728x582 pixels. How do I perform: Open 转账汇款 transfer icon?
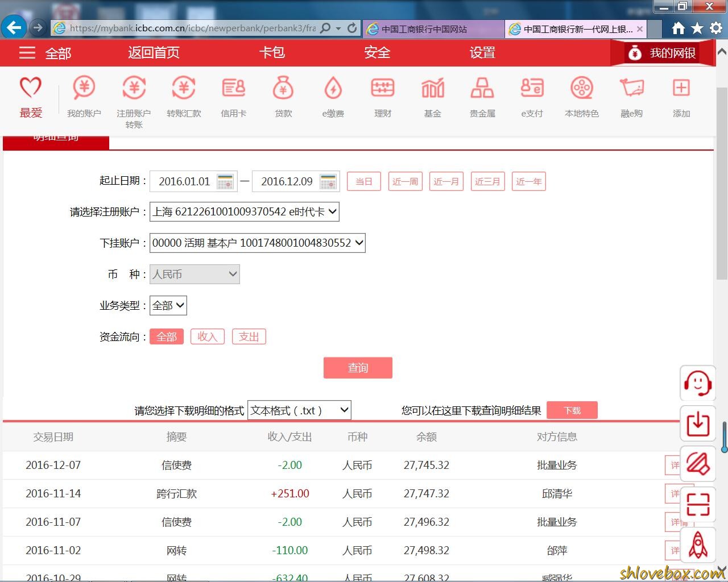tap(184, 88)
